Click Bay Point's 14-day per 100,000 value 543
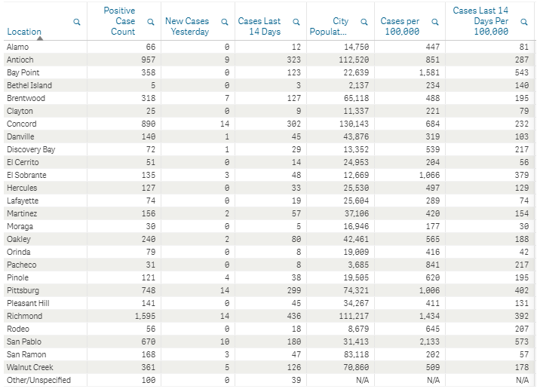 pos(522,72)
